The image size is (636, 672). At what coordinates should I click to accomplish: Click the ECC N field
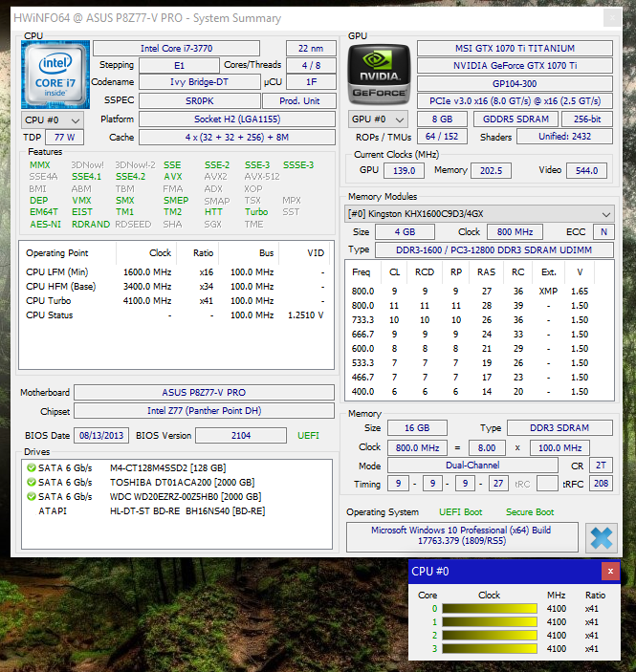pos(603,232)
